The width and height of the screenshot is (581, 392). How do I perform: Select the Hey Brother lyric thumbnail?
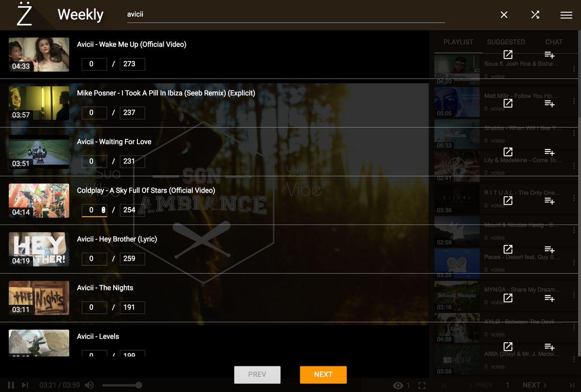(39, 249)
